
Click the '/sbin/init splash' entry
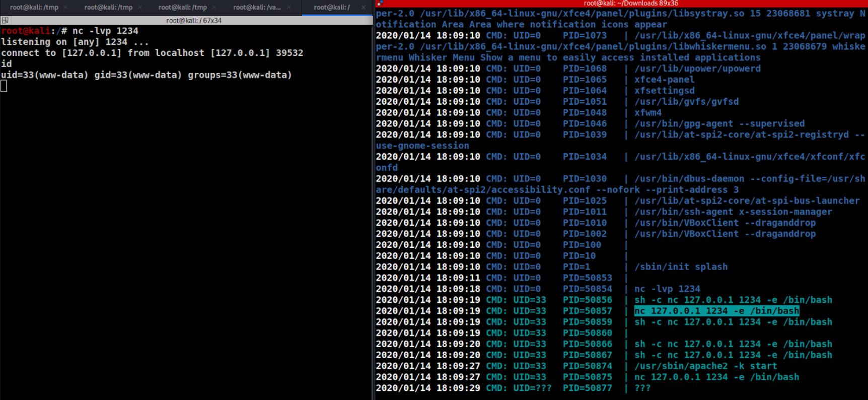pyautogui.click(x=681, y=267)
